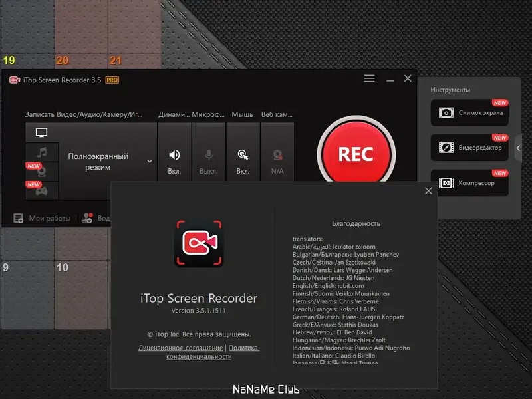The height and width of the screenshot is (399, 532).
Task: Click '© iTop Inc. Все права защищены.' text
Action: click(199, 334)
